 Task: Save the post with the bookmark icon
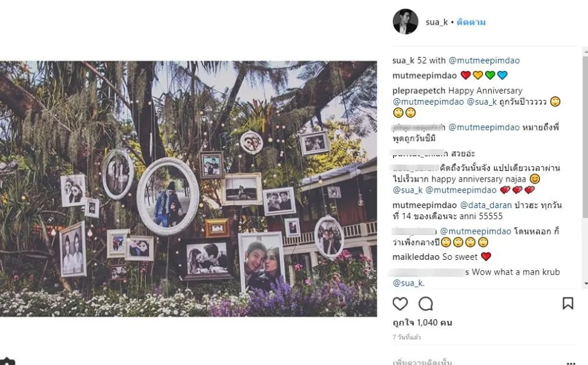click(567, 303)
